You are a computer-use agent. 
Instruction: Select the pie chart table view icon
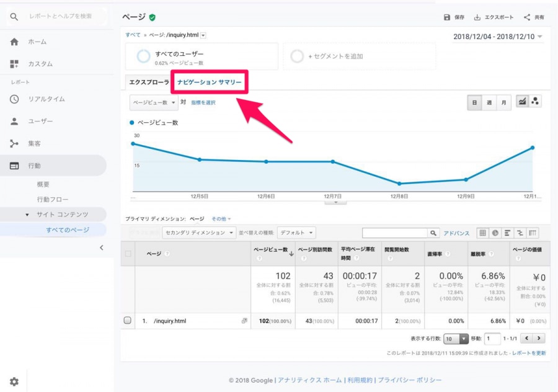pyautogui.click(x=495, y=233)
